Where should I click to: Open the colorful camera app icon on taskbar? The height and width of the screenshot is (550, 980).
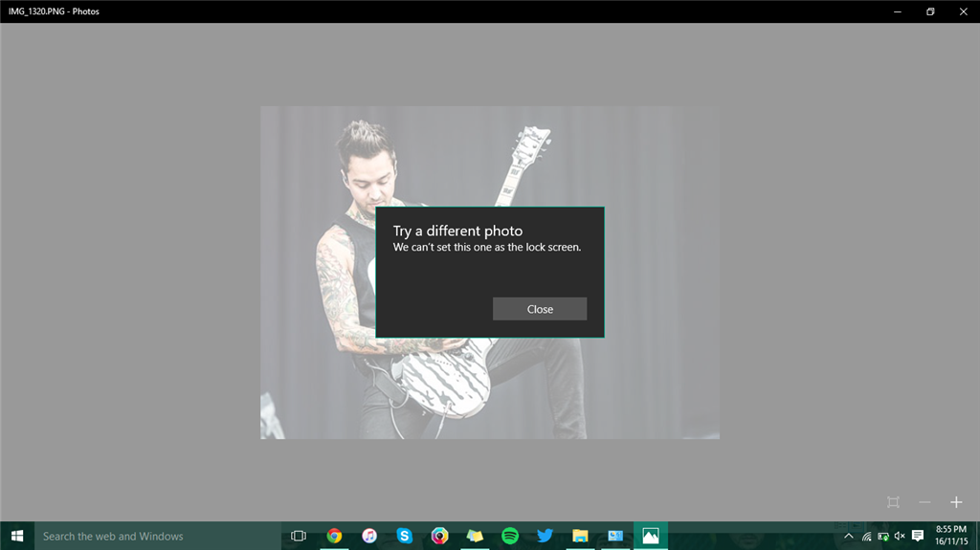tap(439, 536)
